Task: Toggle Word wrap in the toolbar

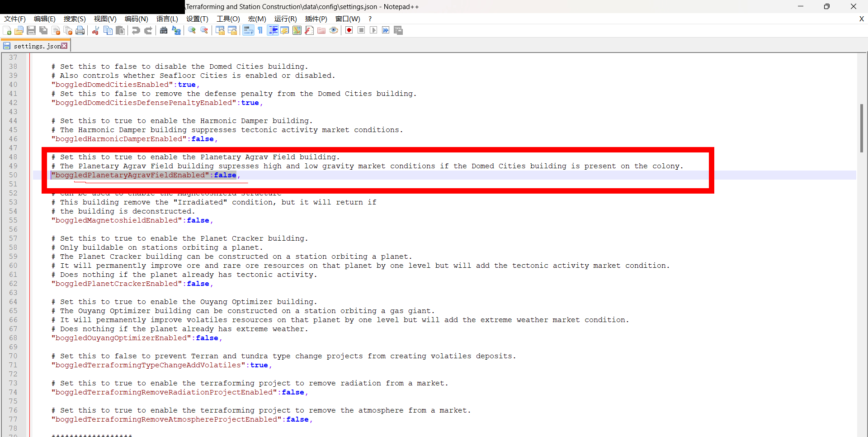Action: (x=248, y=30)
